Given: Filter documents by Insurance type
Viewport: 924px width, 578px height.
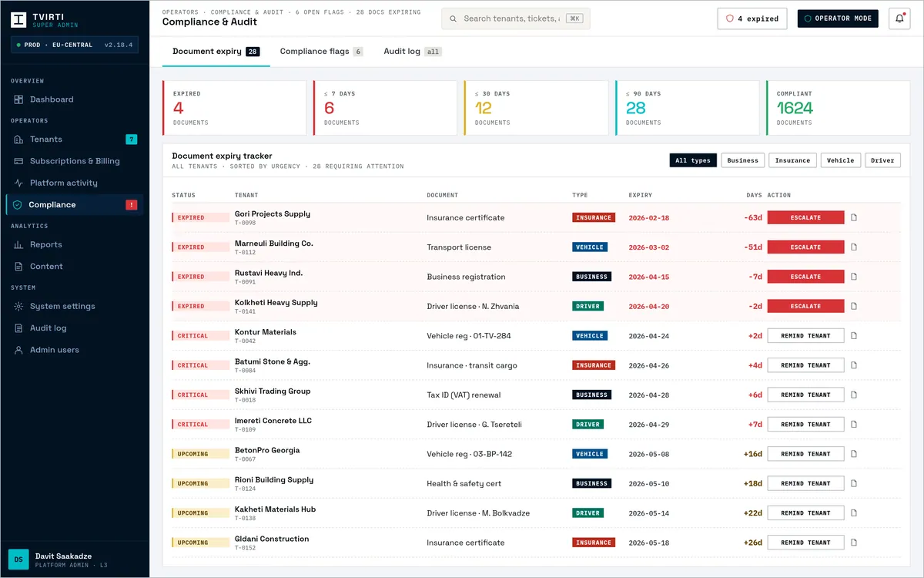Looking at the screenshot, I should tap(792, 160).
